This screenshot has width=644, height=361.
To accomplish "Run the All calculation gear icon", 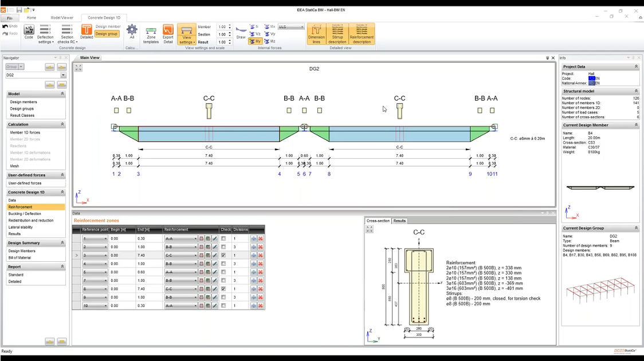I will click(132, 32).
